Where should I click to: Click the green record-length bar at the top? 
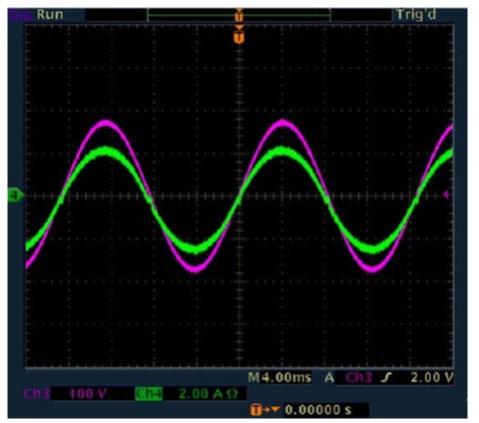point(239,15)
